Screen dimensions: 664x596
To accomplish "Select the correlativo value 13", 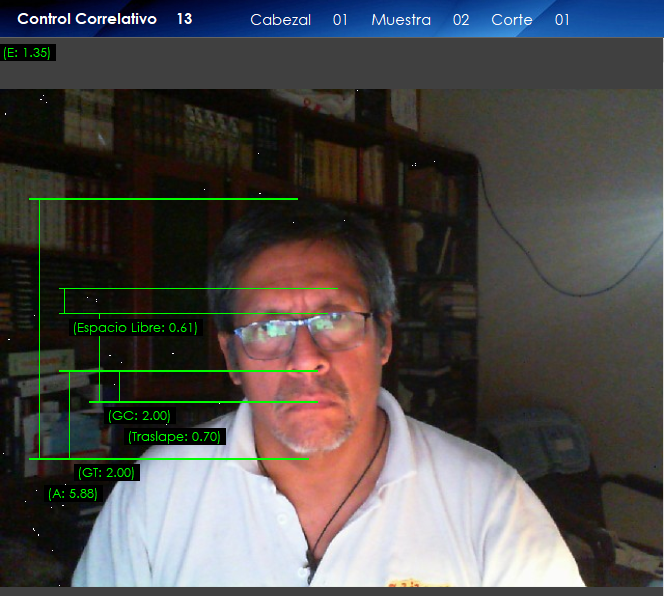I will pyautogui.click(x=184, y=19).
